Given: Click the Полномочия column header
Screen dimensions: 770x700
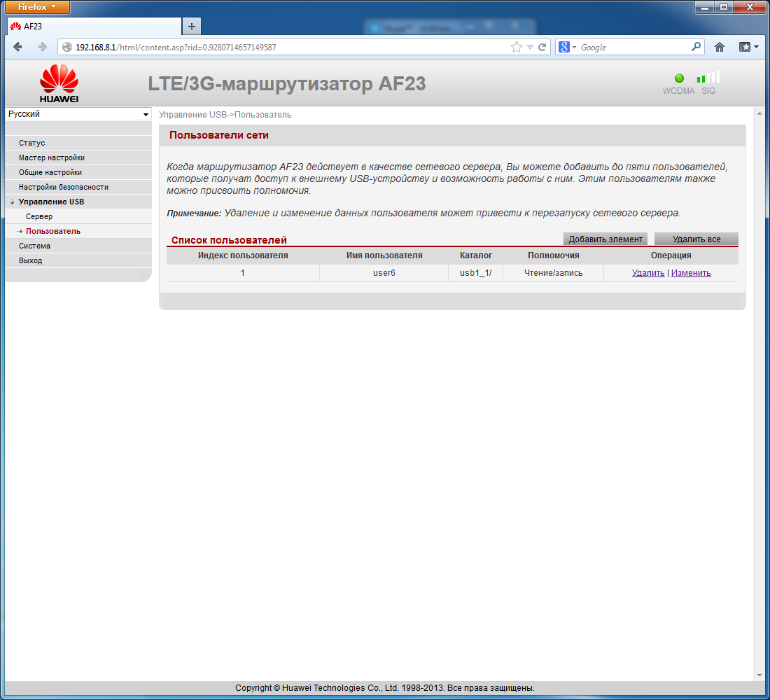Looking at the screenshot, I should [x=554, y=255].
